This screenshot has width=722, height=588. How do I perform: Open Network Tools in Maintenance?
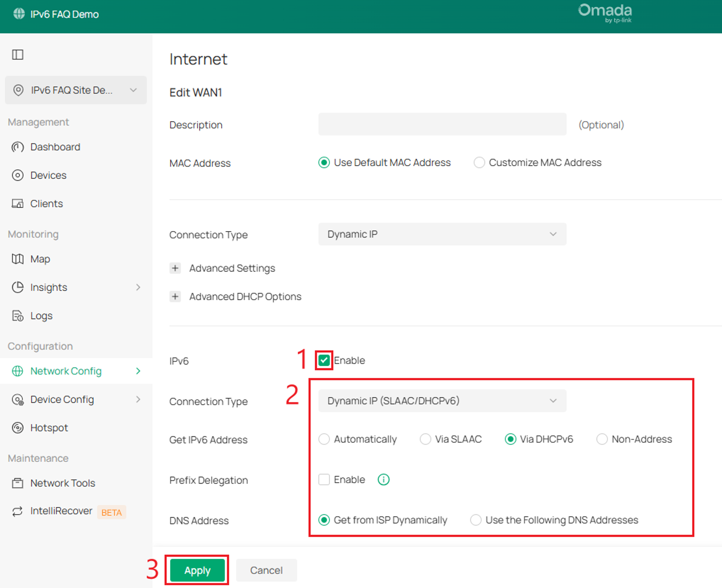[63, 483]
